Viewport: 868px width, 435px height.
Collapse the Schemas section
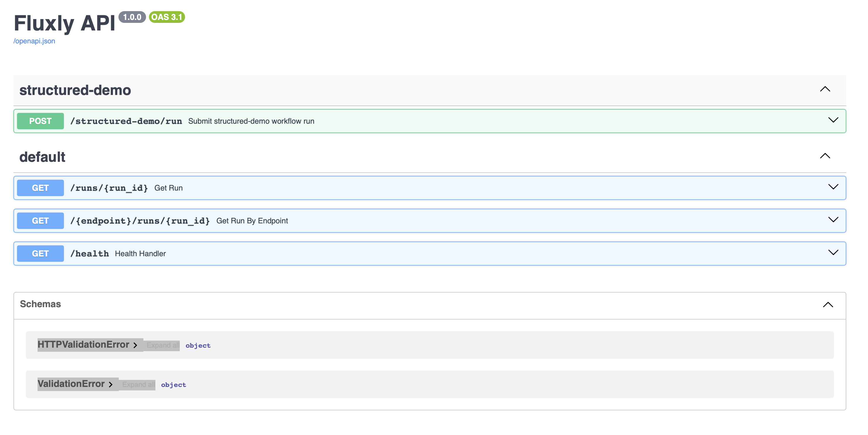[x=828, y=305]
